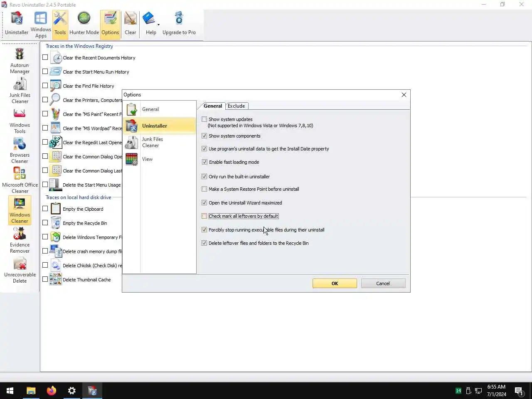The image size is (532, 399).
Task: Toggle Only run the built-in uninstaller
Action: (204, 177)
